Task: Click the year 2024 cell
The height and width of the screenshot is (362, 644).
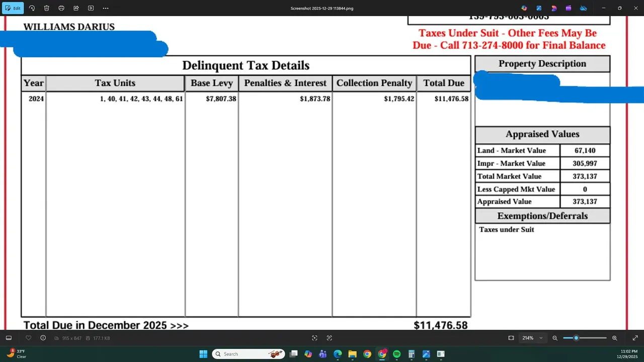Action: (x=36, y=99)
